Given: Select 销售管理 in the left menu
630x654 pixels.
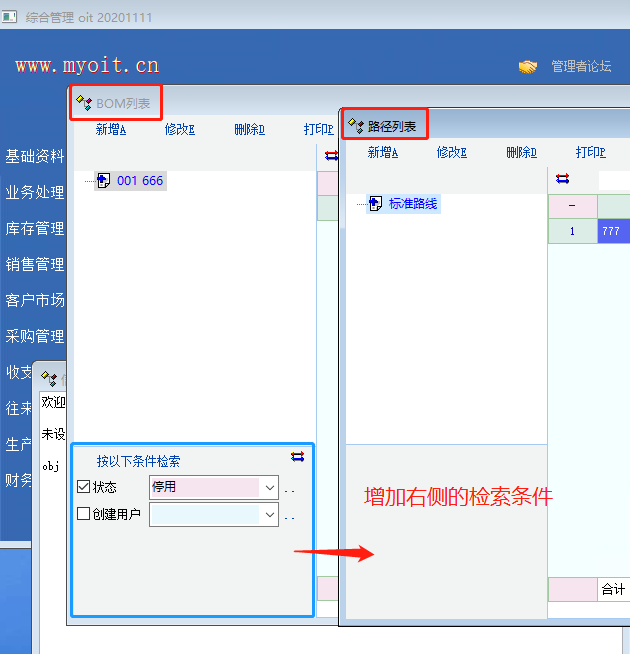Looking at the screenshot, I should tap(34, 264).
